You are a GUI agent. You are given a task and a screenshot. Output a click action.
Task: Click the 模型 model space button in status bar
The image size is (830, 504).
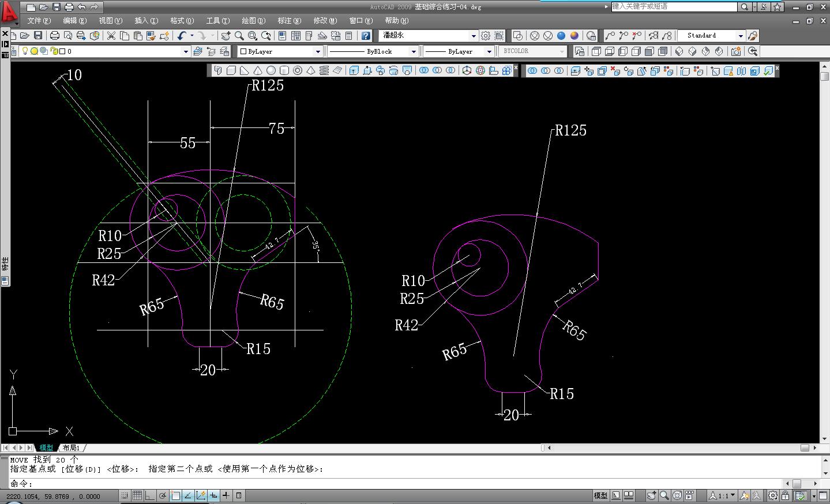[x=600, y=495]
